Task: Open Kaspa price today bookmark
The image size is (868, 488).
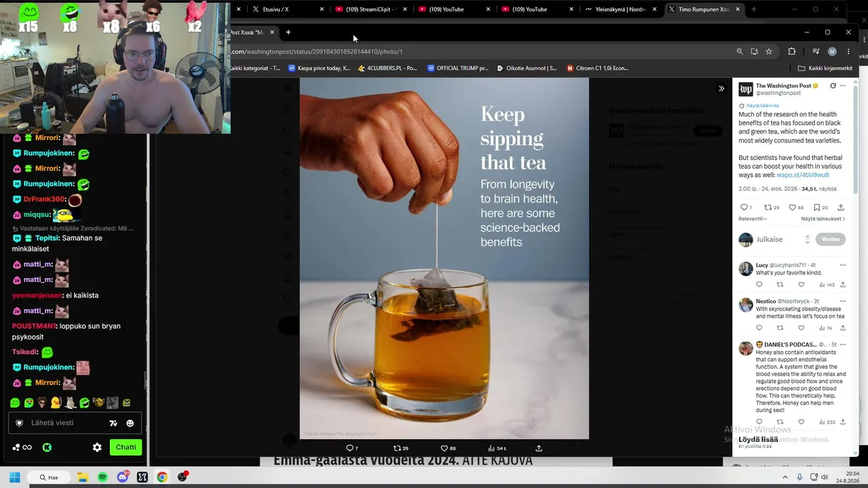Action: pos(319,68)
